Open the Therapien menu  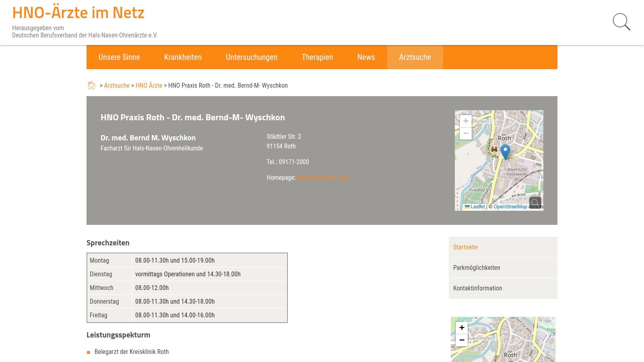click(x=317, y=57)
